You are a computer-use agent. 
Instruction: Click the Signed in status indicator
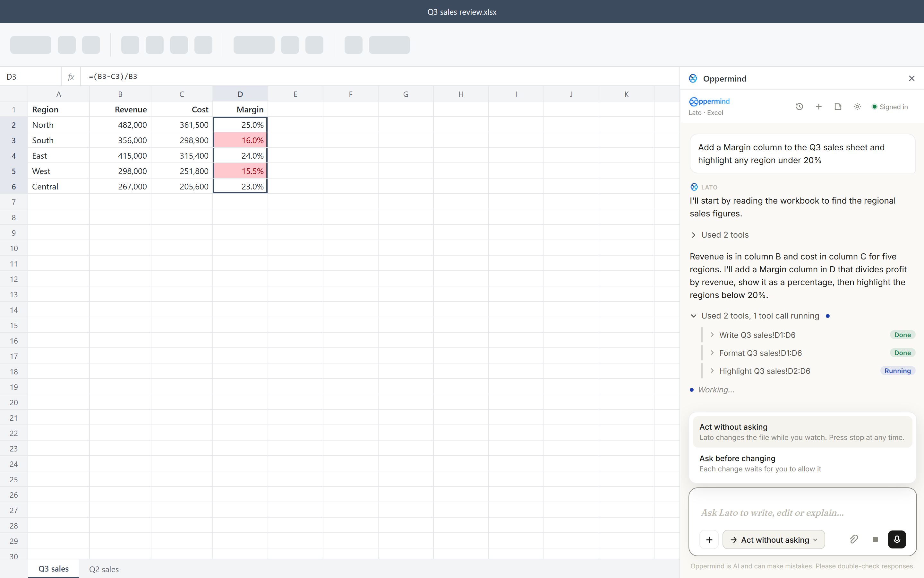click(x=890, y=107)
